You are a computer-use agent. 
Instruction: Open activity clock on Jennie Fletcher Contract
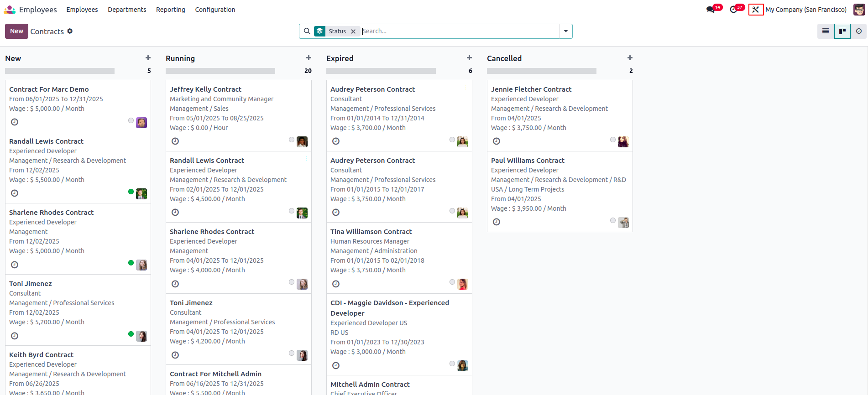click(497, 141)
